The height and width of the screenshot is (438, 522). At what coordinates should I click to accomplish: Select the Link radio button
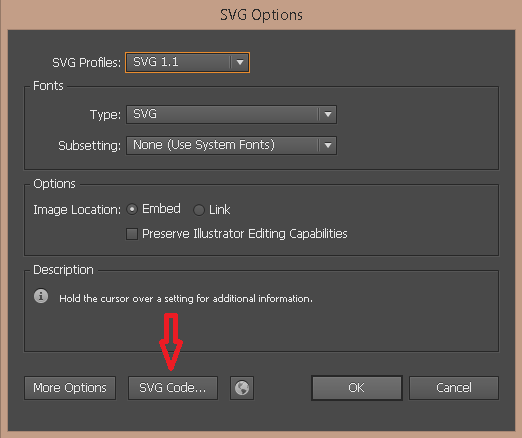(x=199, y=210)
